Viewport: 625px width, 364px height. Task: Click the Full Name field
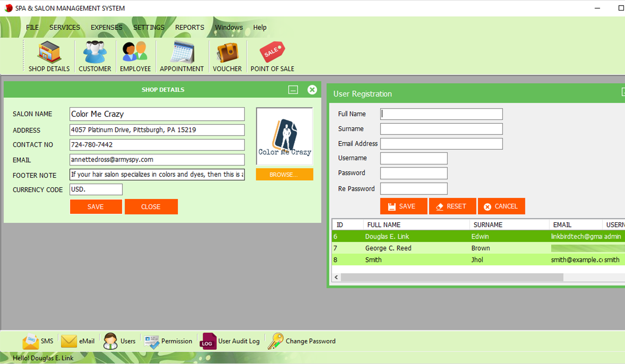click(x=441, y=114)
